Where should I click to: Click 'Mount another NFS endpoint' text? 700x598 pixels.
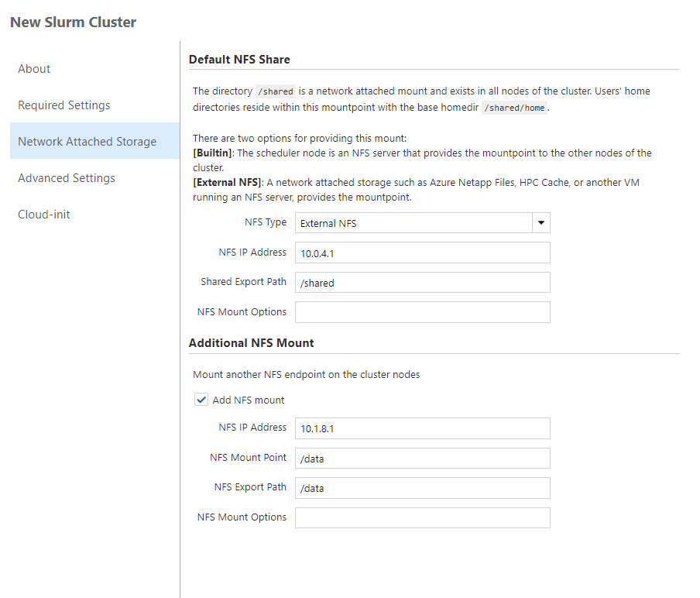click(307, 374)
